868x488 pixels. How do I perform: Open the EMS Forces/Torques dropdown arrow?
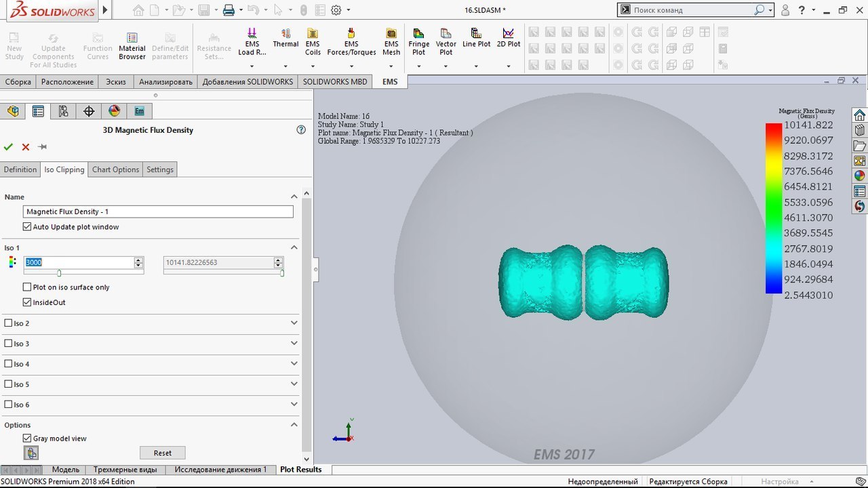tap(351, 66)
